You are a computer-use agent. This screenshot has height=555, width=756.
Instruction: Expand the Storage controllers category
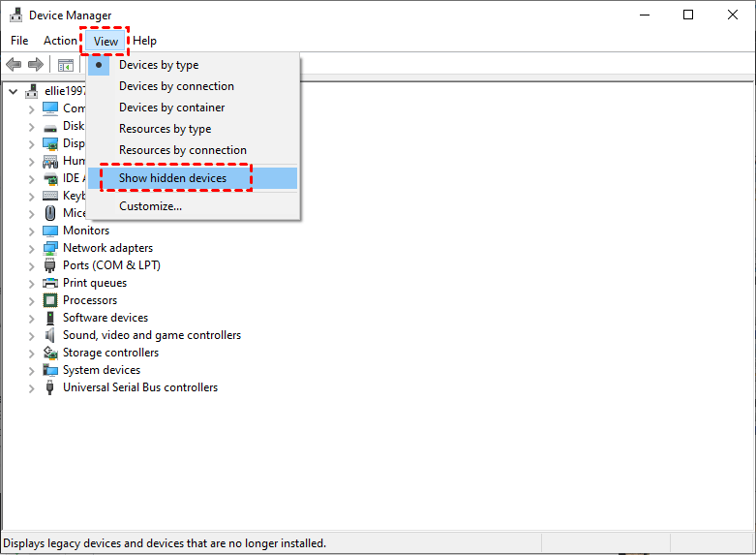(x=32, y=354)
